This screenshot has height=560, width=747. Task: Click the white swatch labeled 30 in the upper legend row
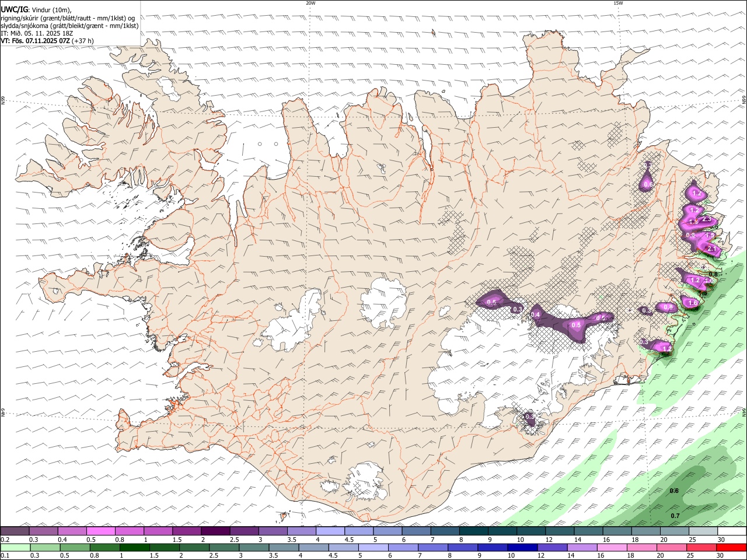pyautogui.click(x=731, y=531)
